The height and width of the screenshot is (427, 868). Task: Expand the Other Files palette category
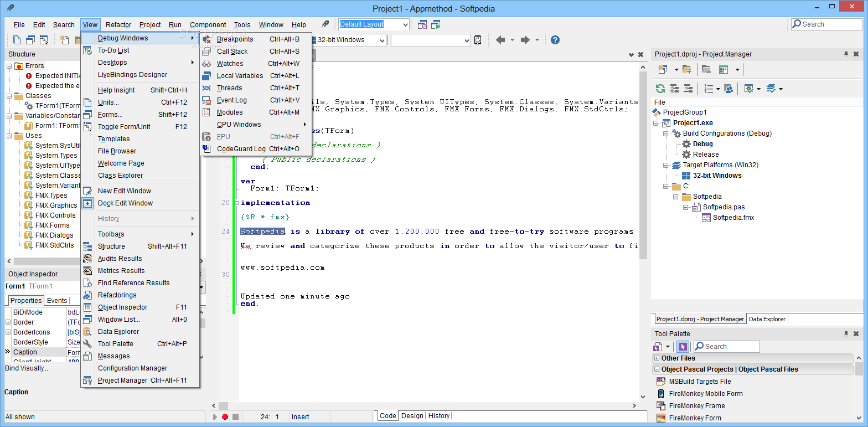(x=657, y=358)
